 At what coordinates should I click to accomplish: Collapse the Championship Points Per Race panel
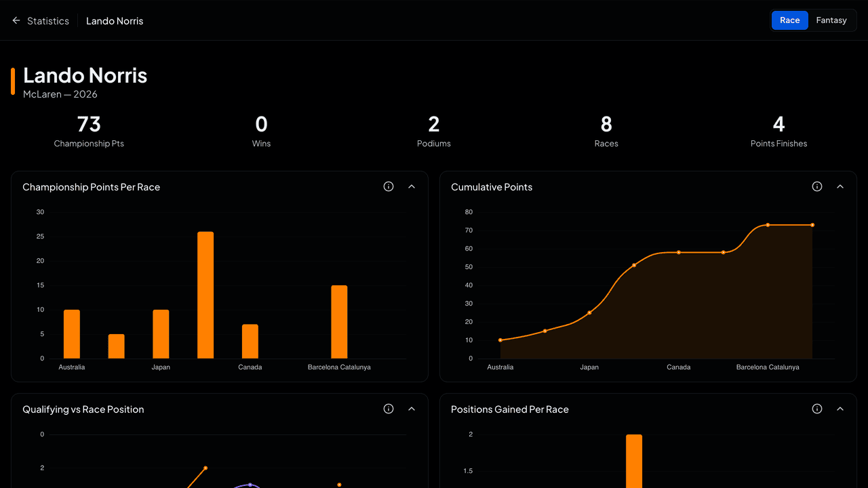412,186
